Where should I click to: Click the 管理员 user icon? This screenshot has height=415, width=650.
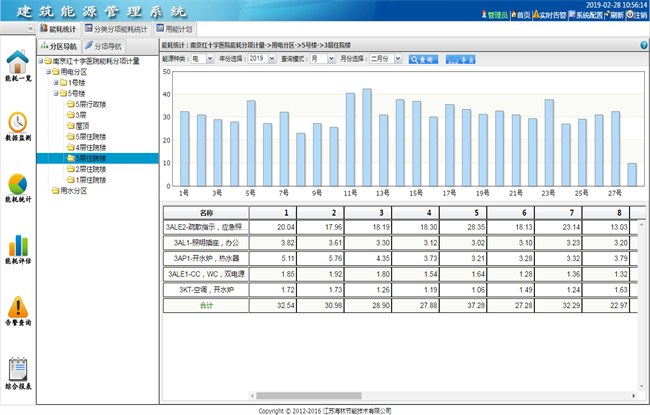pyautogui.click(x=495, y=15)
